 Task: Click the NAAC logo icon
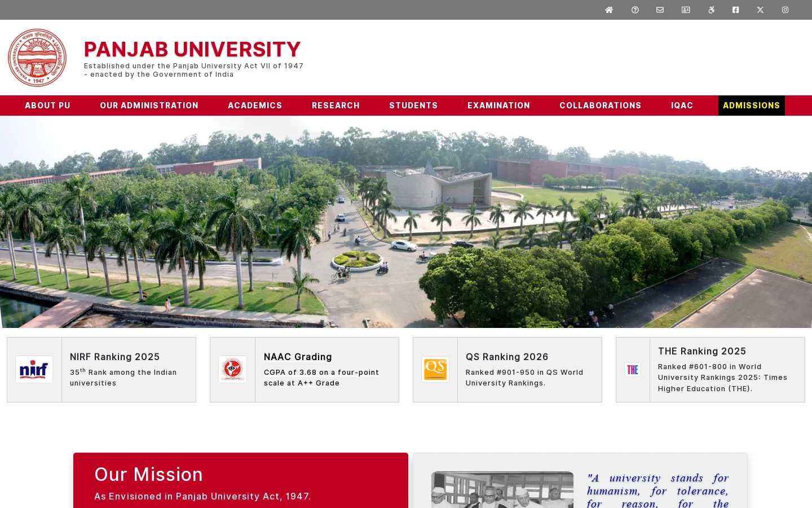point(232,370)
